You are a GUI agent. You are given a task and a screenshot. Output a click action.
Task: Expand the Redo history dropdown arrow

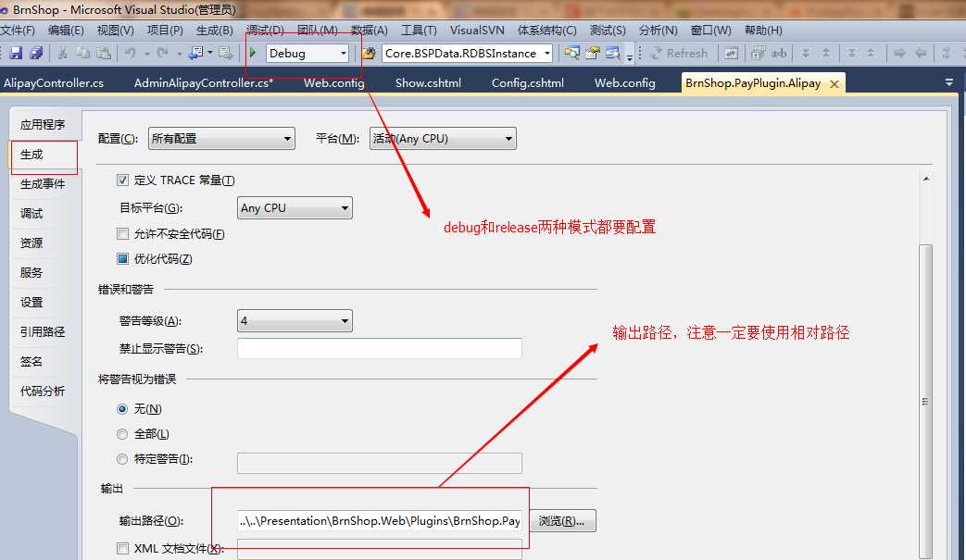(x=179, y=54)
